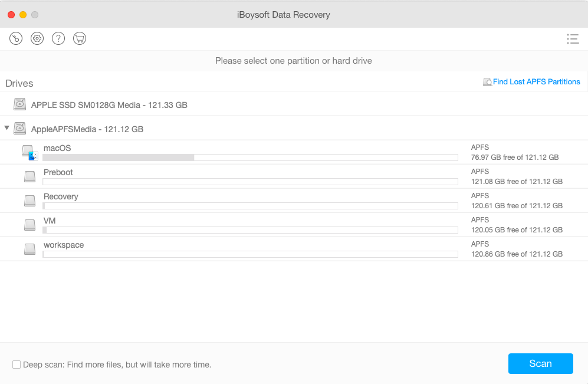Click the macOS usage bar
The width and height of the screenshot is (588, 384).
[x=250, y=157]
